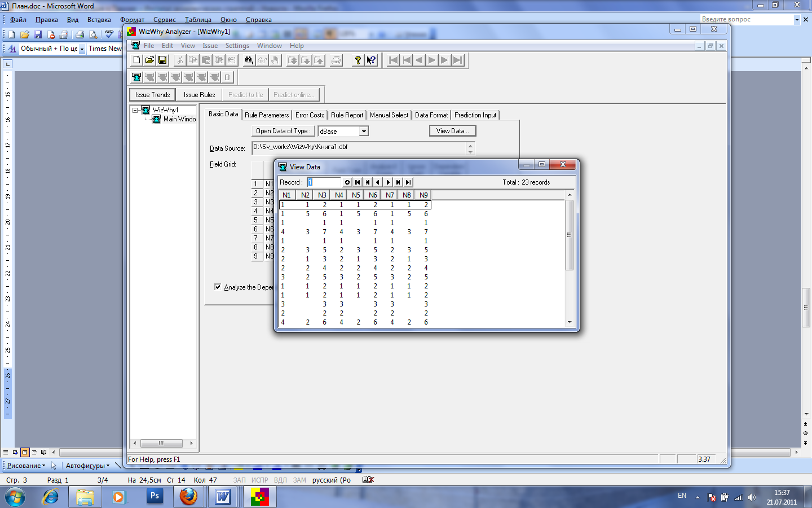Open Firefox from the taskbar
The height and width of the screenshot is (508, 812).
[188, 497]
